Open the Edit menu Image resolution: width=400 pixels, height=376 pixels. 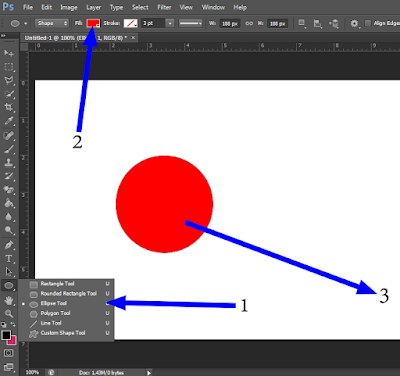pyautogui.click(x=47, y=7)
